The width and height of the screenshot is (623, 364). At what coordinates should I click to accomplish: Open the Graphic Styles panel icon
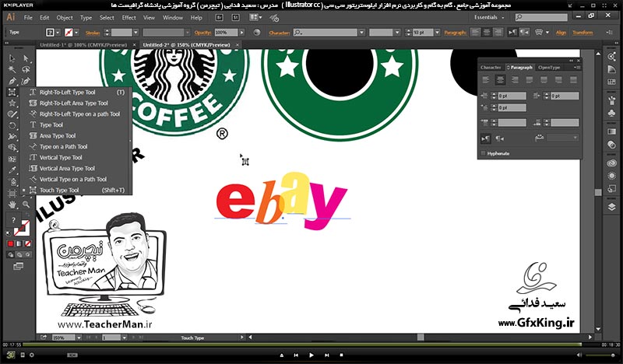pos(612,189)
